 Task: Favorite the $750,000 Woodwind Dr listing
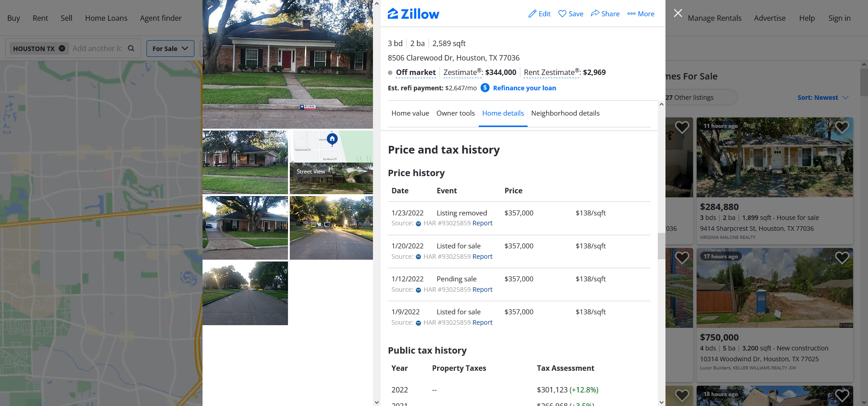tap(842, 258)
